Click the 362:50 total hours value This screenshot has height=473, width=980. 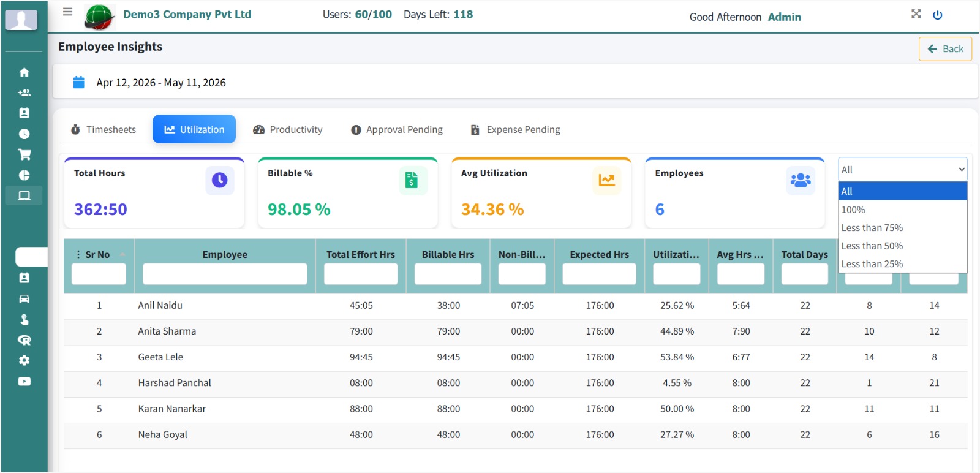pos(100,210)
